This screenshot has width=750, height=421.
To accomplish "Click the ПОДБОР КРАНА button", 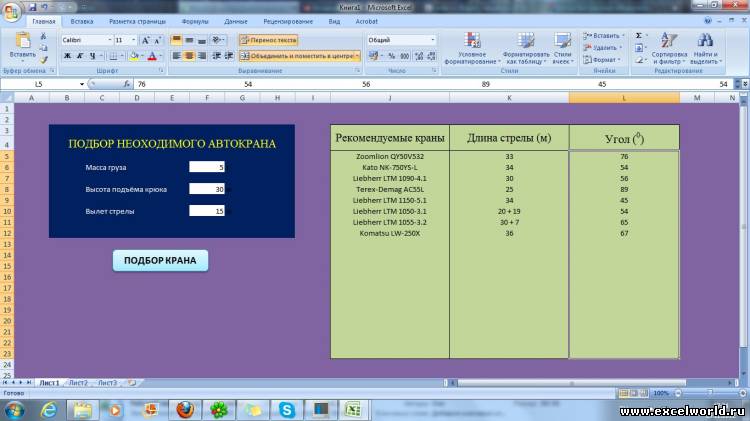I will pos(160,261).
